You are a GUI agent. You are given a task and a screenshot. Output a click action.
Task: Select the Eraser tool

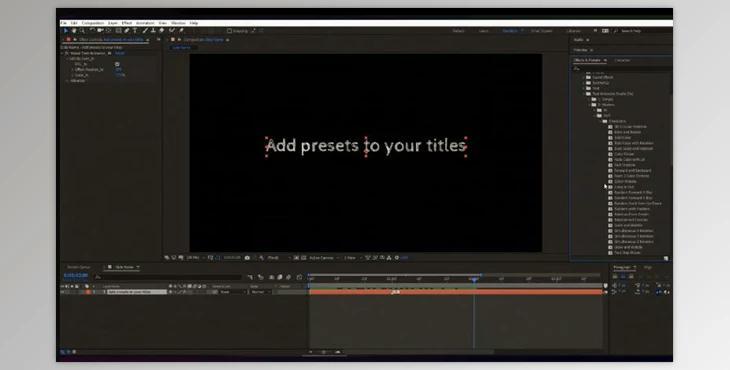(162, 31)
